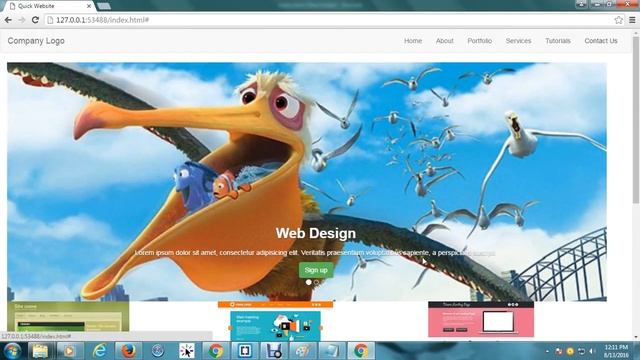Click the page vertical scrollbar thumb
Screen dimensions: 640x360
[x=636, y=120]
